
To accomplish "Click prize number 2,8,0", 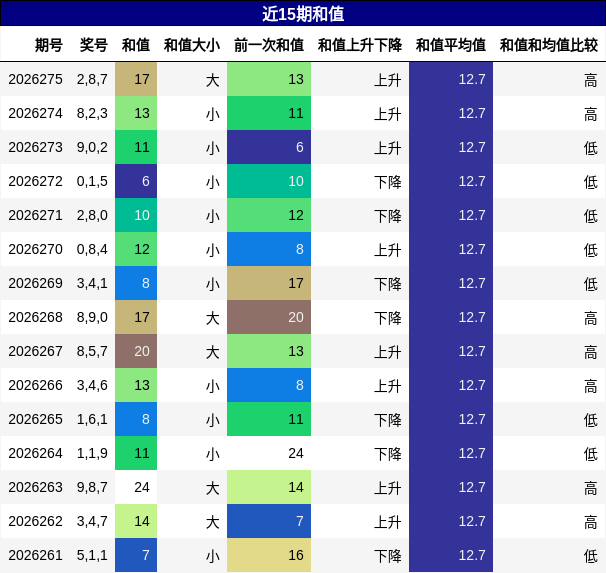I will pyautogui.click(x=92, y=215).
